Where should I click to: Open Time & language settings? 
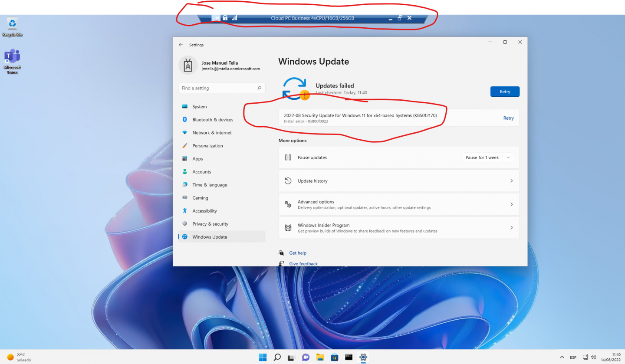[x=222, y=185]
